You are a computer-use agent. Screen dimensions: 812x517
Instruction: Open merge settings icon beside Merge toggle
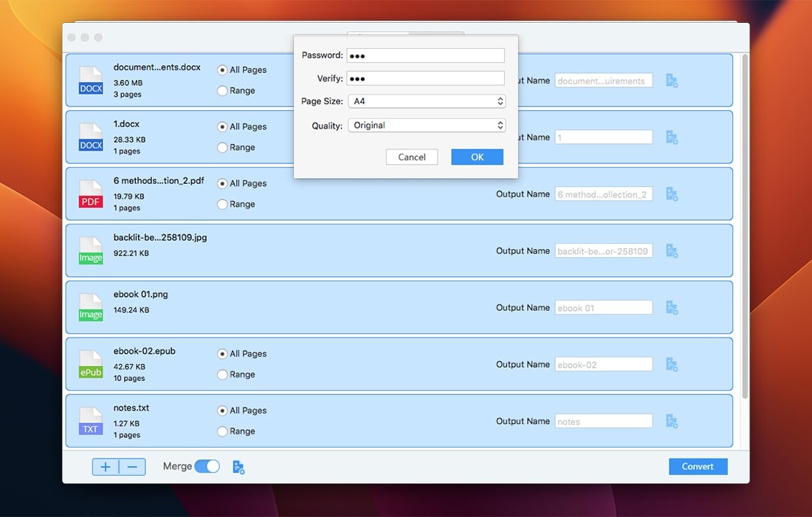238,467
